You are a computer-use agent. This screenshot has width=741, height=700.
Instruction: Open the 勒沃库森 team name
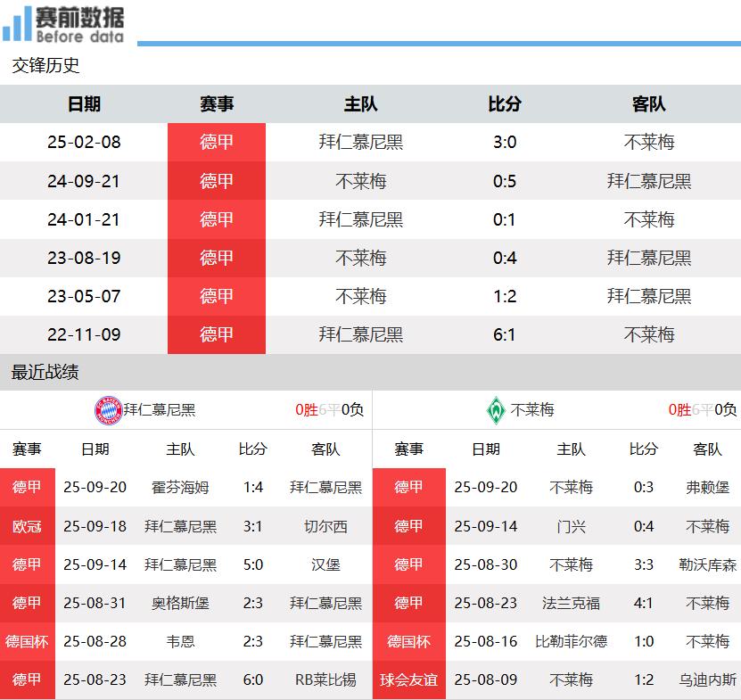pyautogui.click(x=707, y=564)
